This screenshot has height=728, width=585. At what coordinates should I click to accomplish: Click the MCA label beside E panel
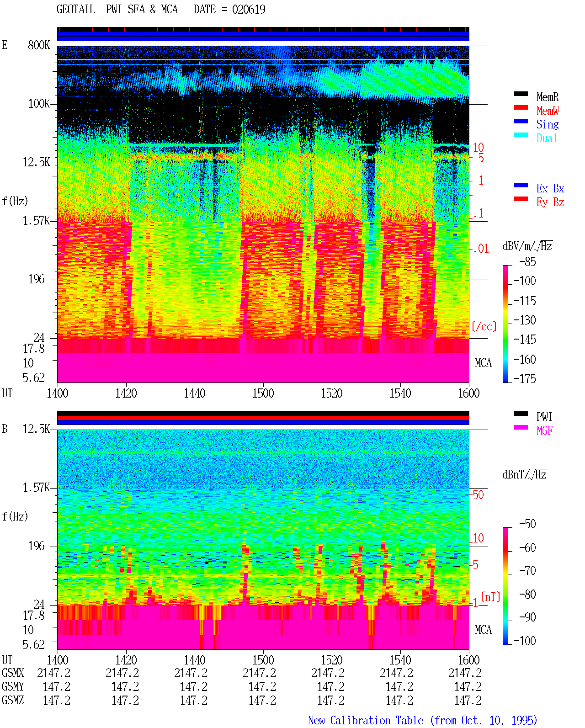pyautogui.click(x=483, y=363)
